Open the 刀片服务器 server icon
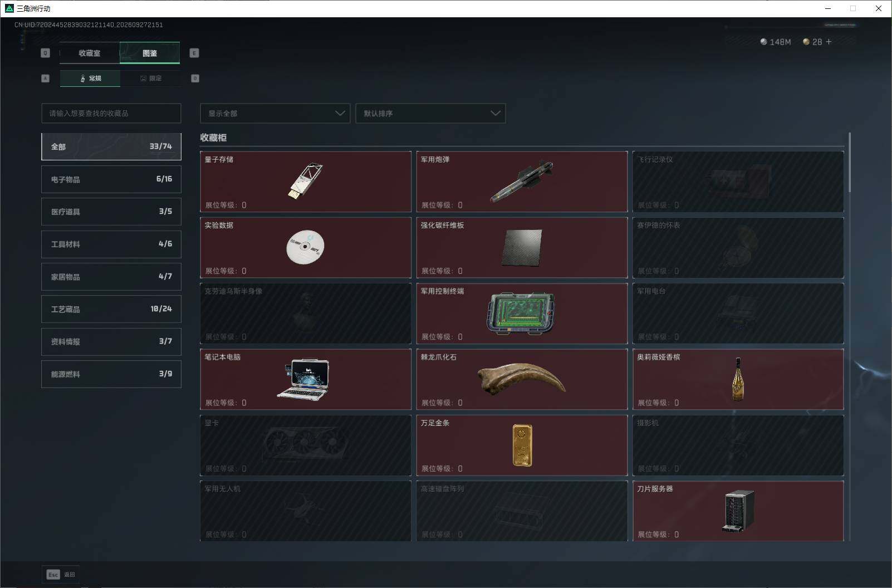The width and height of the screenshot is (892, 588). [738, 511]
